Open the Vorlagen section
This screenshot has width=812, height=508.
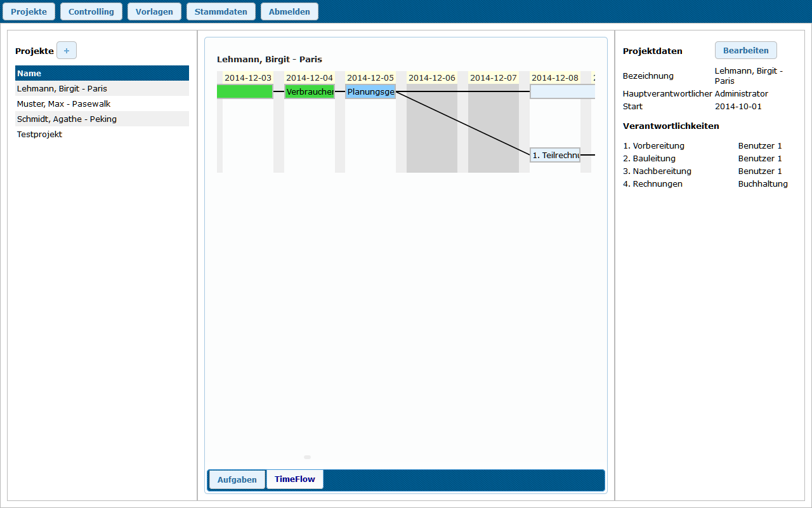(154, 11)
